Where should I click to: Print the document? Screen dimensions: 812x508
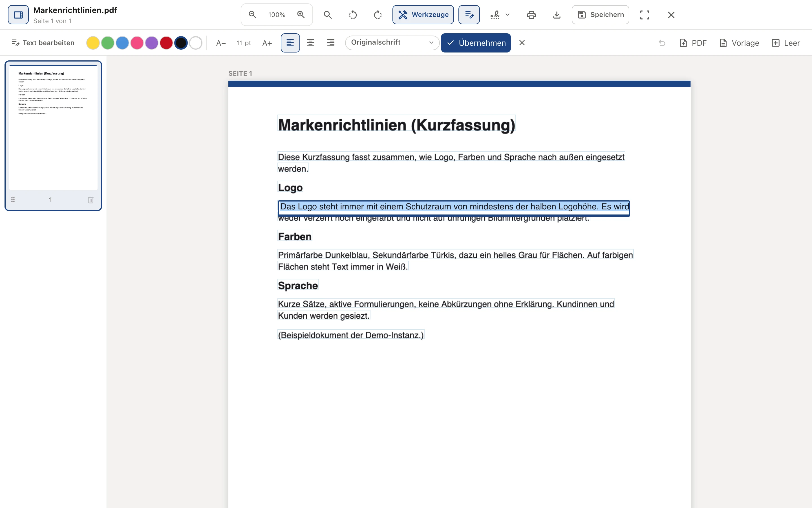(x=531, y=15)
